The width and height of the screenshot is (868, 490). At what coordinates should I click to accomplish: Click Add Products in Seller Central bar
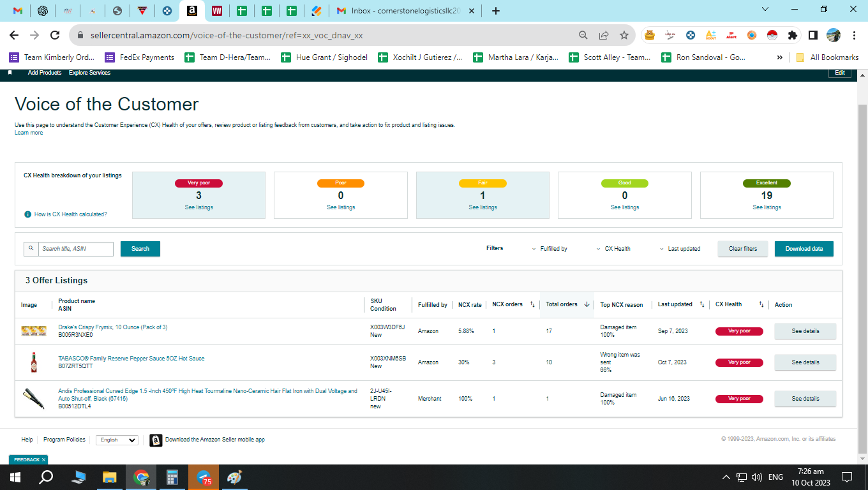tap(45, 73)
